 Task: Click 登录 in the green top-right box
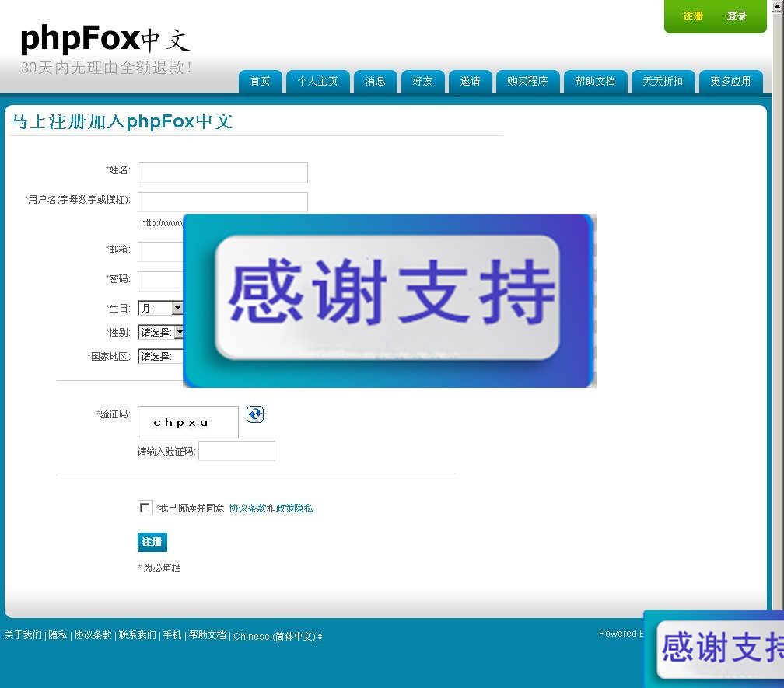pyautogui.click(x=737, y=16)
